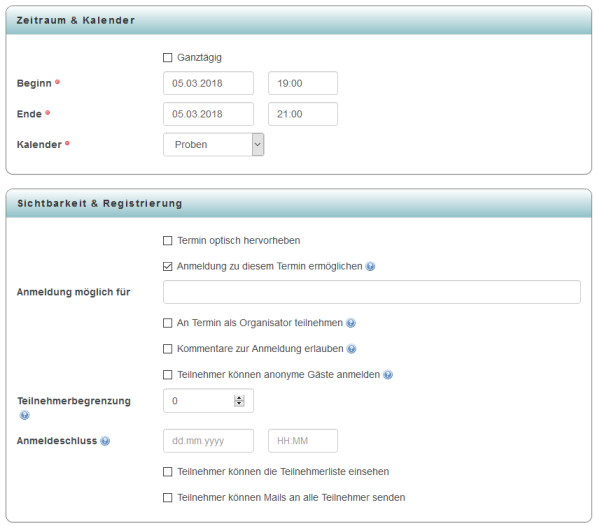Expand the Kalender dropdown showing Proben

click(x=214, y=145)
